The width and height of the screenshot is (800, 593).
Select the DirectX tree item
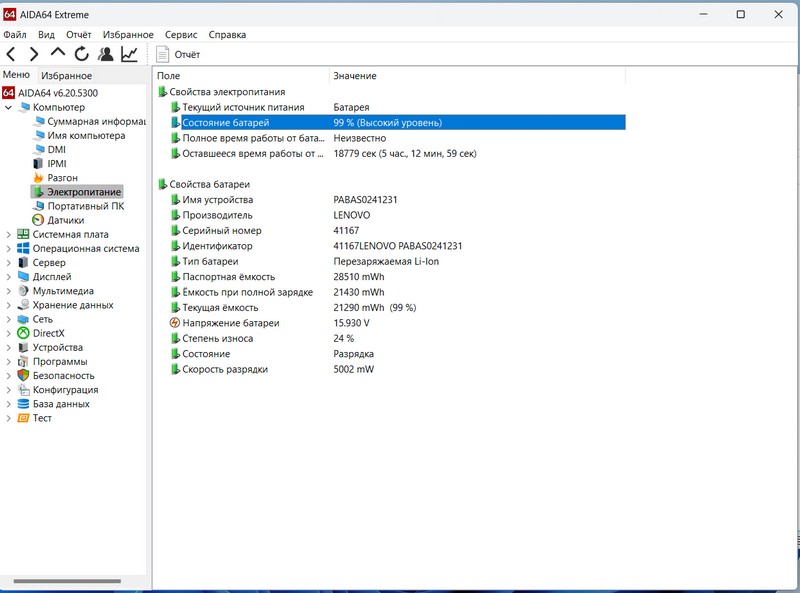(48, 333)
